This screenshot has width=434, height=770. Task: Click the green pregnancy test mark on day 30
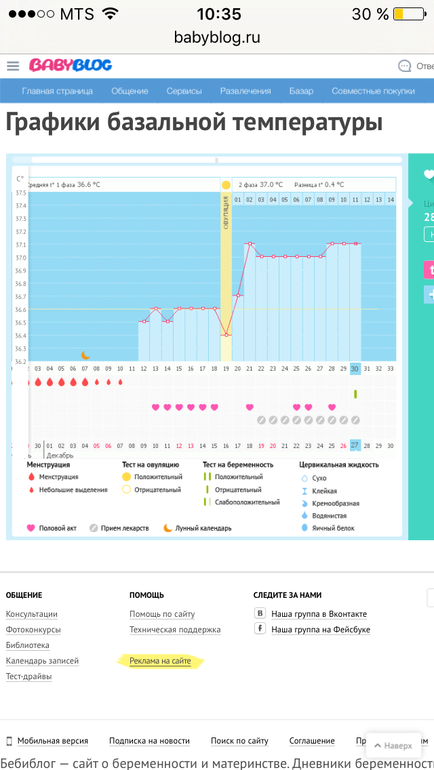pos(355,394)
